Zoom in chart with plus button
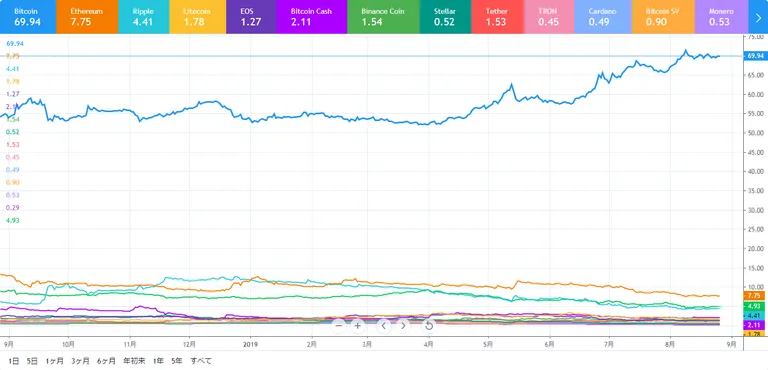This screenshot has width=768, height=370. 358,325
